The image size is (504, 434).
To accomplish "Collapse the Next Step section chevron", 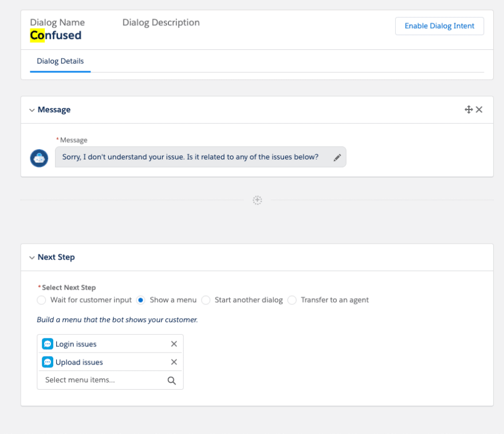I will click(x=32, y=257).
